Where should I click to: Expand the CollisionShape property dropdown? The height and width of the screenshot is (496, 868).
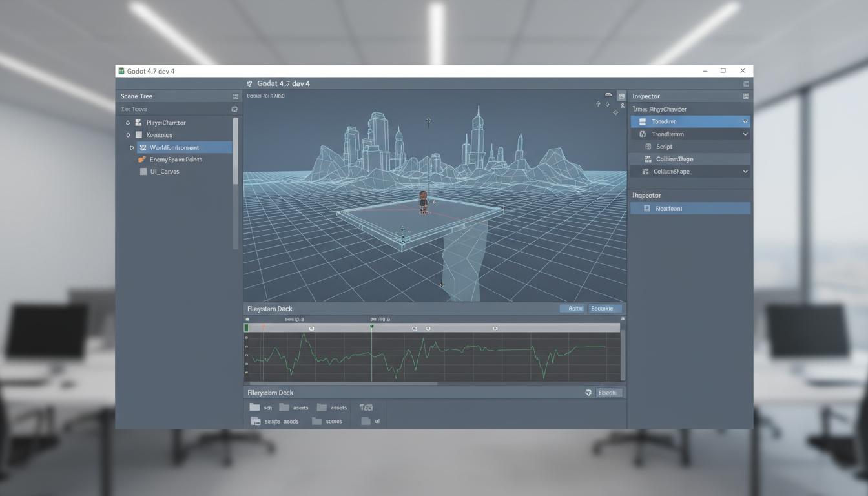[745, 171]
